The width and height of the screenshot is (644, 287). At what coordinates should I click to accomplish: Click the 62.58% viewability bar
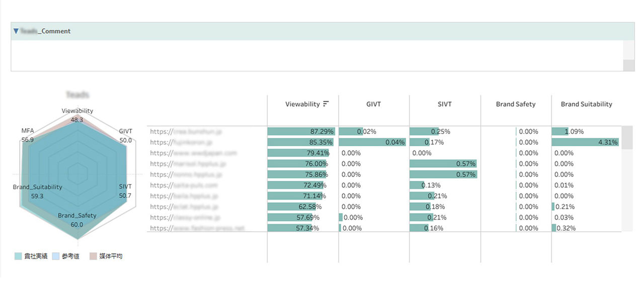(292, 207)
